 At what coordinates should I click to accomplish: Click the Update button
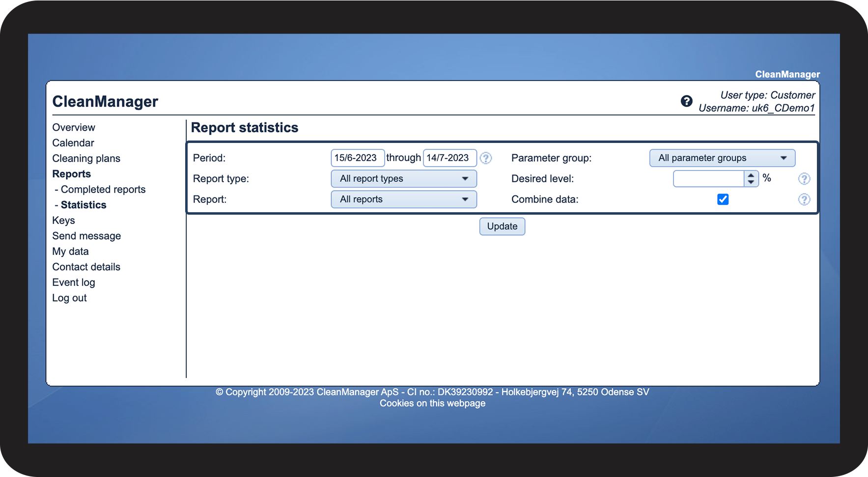tap(502, 226)
